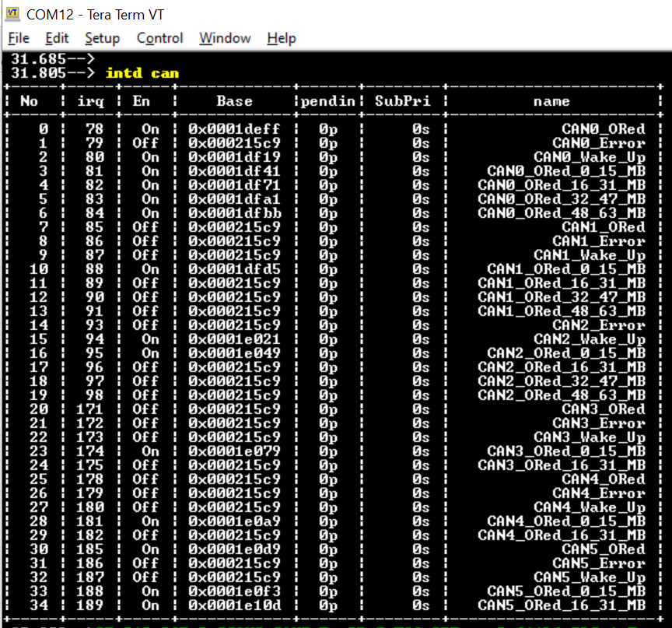Click base address 0x0001e0a9

tap(234, 521)
